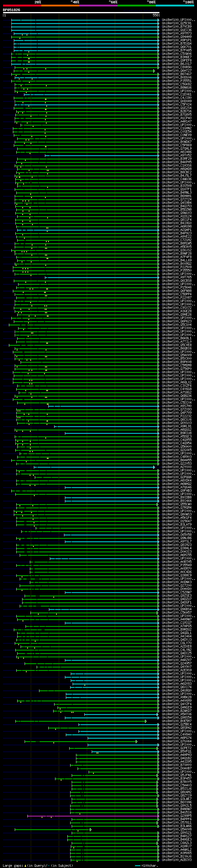Viewport: 197px width, 868px height.
Task: Click arrowhead ending the UniRef100_Q7G064 alignment
Action: coord(136,741)
